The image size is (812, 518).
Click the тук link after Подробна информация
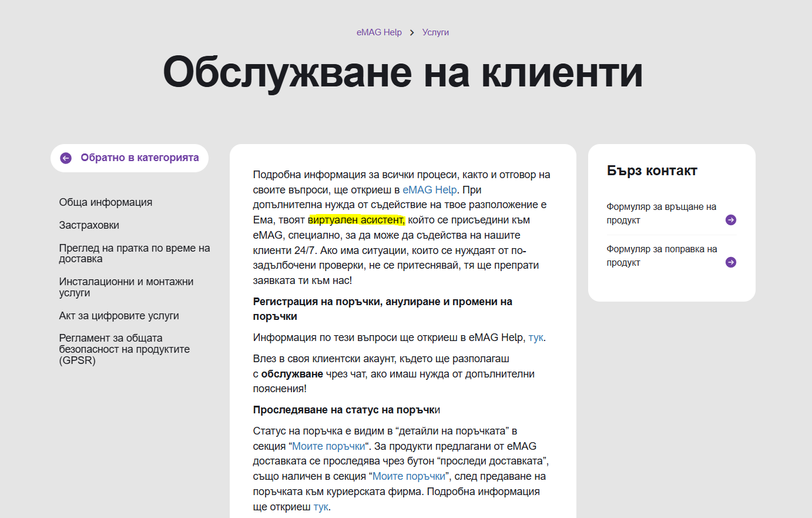tap(320, 507)
